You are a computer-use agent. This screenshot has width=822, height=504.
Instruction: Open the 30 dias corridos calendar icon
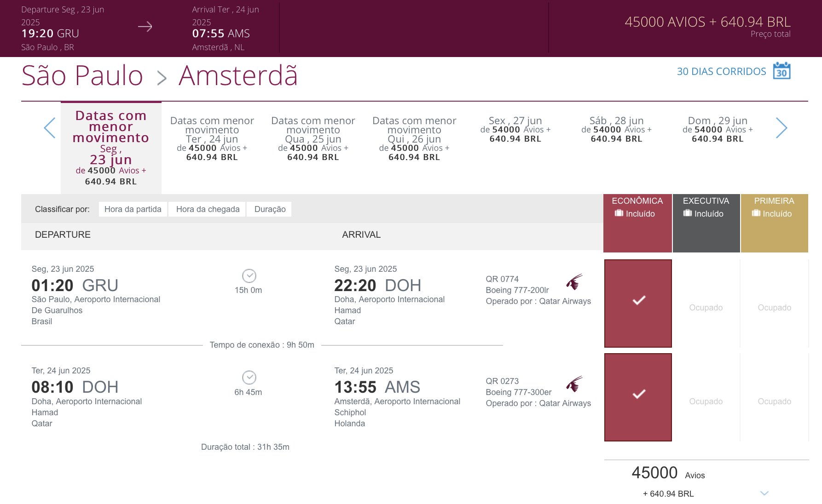tap(782, 71)
